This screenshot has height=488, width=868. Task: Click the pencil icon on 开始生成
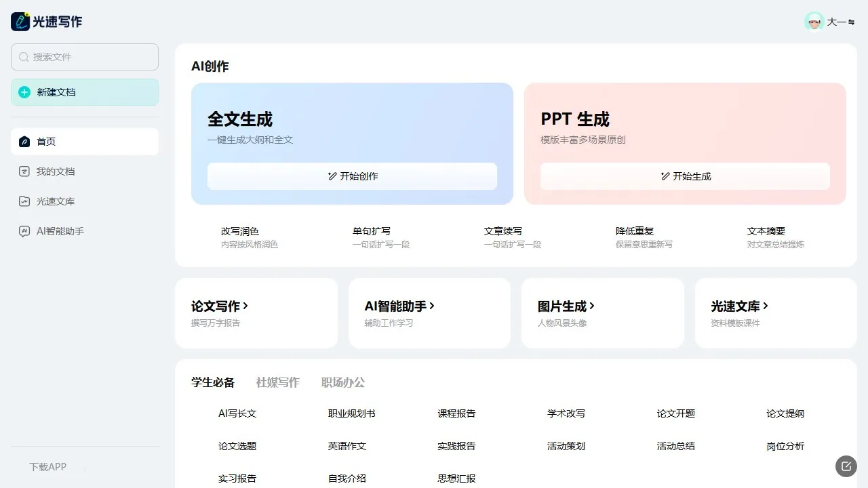coord(665,176)
